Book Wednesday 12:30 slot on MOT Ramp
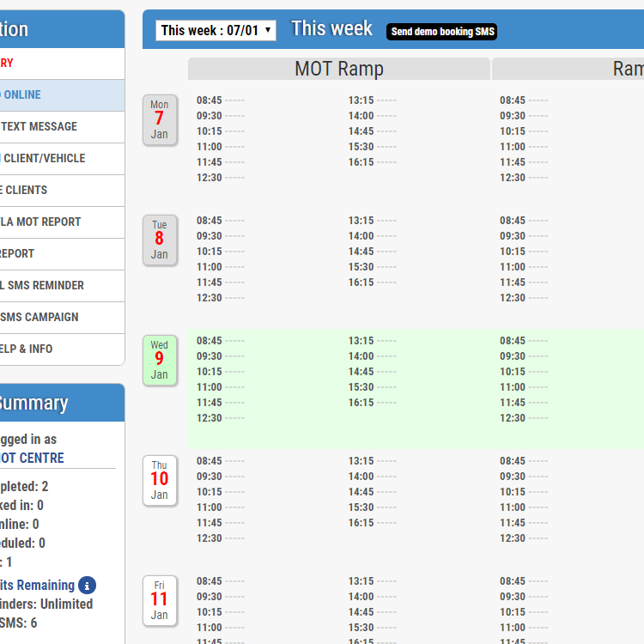The image size is (644, 644). tap(221, 418)
